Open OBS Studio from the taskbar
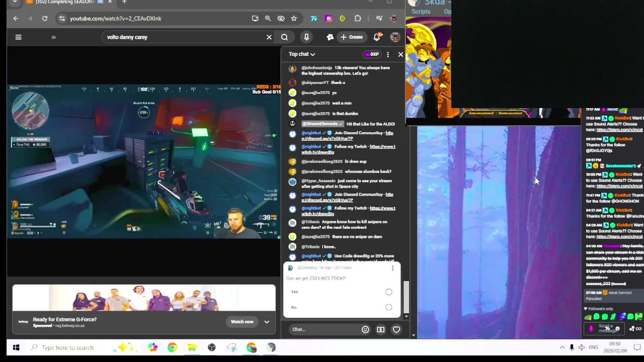The height and width of the screenshot is (362, 644). coord(212,347)
